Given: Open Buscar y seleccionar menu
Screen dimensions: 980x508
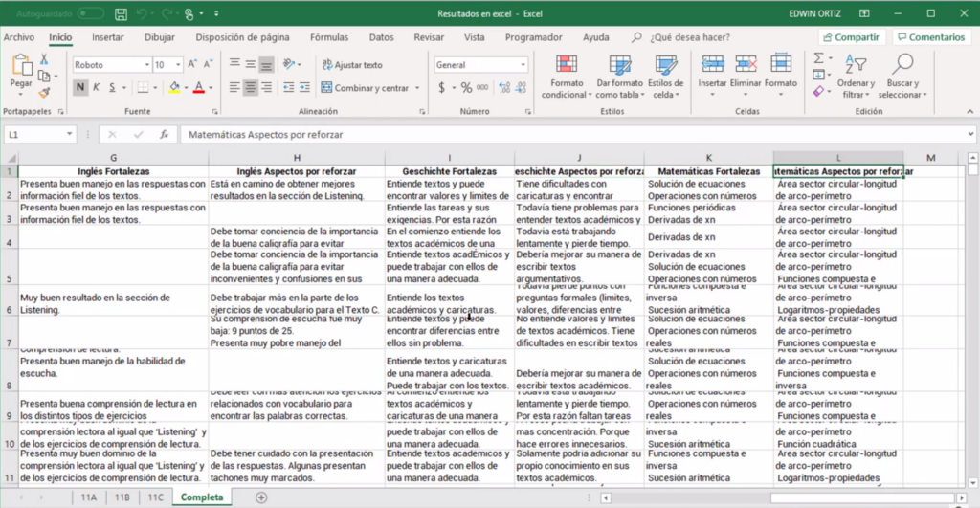Looking at the screenshot, I should coord(902,77).
